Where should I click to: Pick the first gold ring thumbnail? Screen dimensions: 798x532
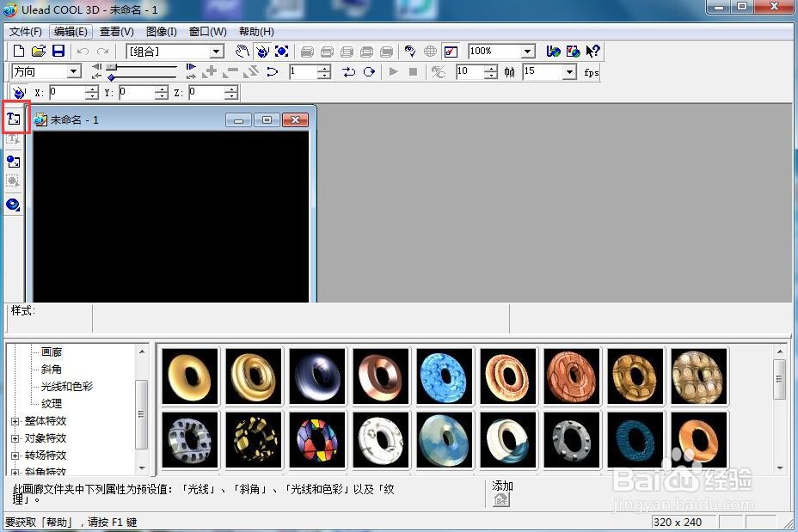coord(190,376)
